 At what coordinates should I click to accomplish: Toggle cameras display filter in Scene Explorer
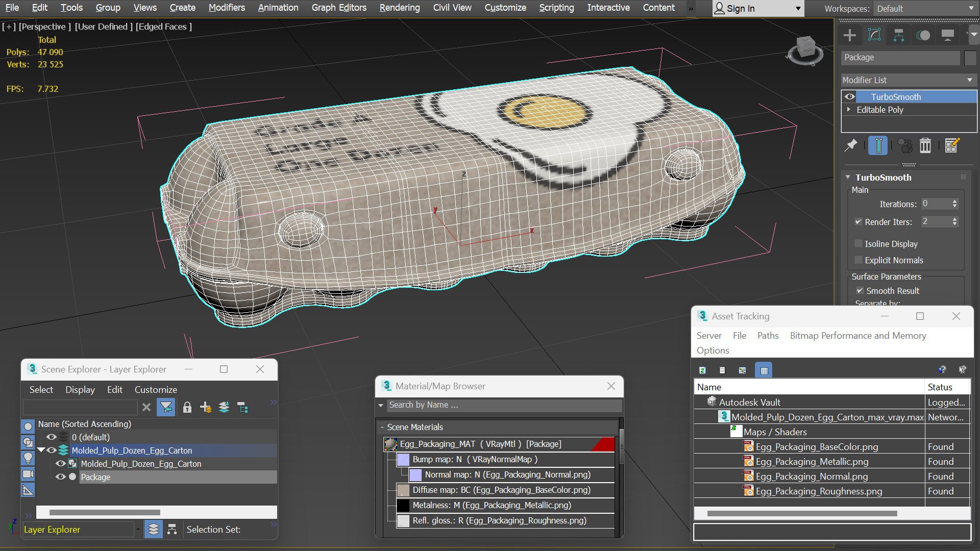[28, 474]
